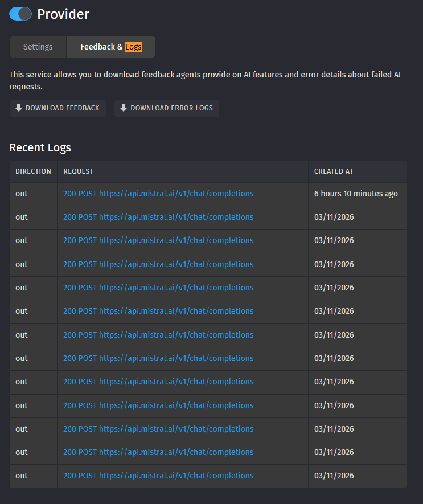Image resolution: width=423 pixels, height=504 pixels.
Task: Click download arrow icon beside Download Error Logs
Action: pos(124,108)
